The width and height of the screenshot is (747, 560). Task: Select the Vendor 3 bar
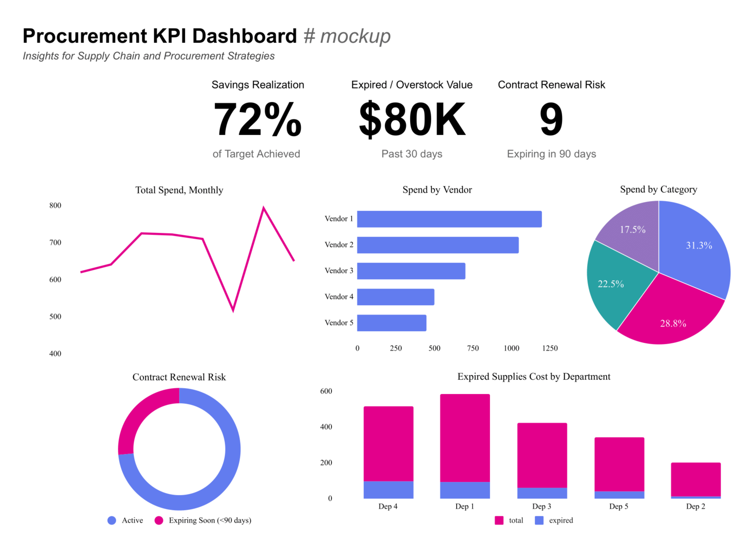pos(411,271)
